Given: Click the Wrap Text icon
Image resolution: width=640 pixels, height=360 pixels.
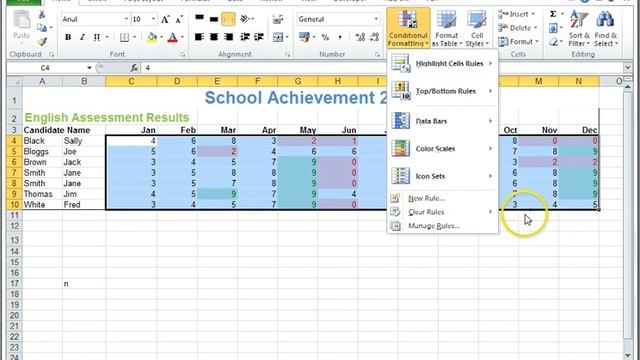Looking at the screenshot, I should 278,19.
